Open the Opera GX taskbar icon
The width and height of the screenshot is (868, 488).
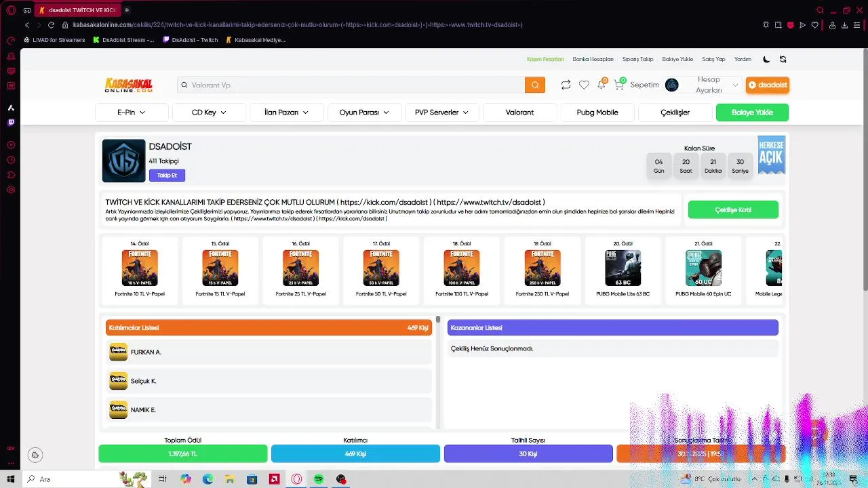click(x=296, y=479)
